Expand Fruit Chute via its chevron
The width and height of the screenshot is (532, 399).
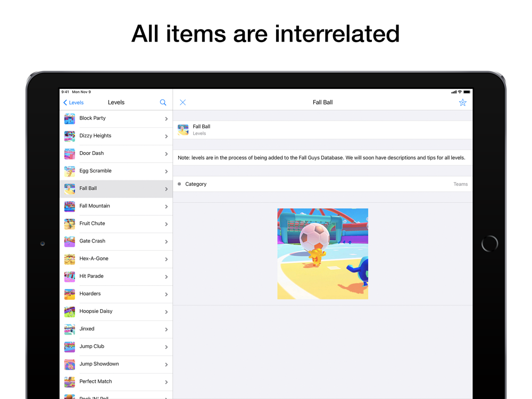tap(166, 225)
